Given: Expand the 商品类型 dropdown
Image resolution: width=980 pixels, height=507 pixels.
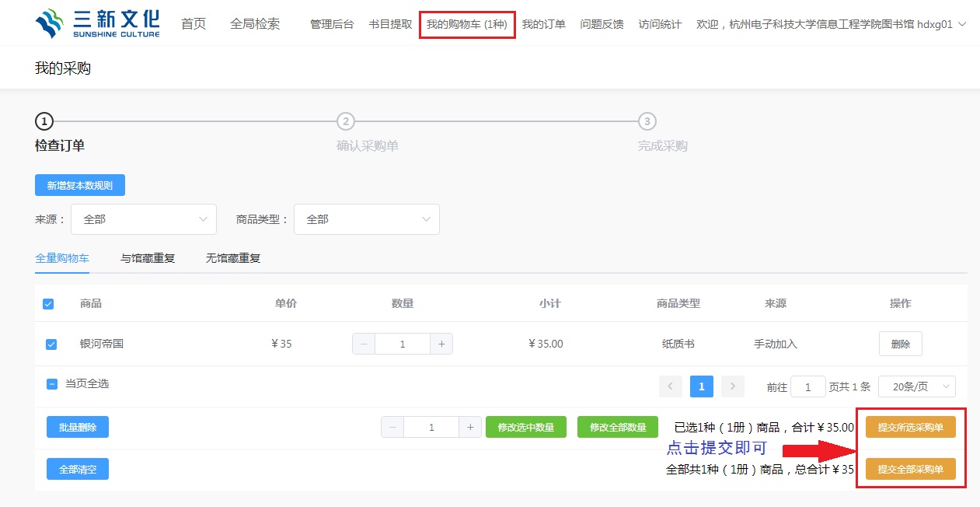Looking at the screenshot, I should click(366, 219).
